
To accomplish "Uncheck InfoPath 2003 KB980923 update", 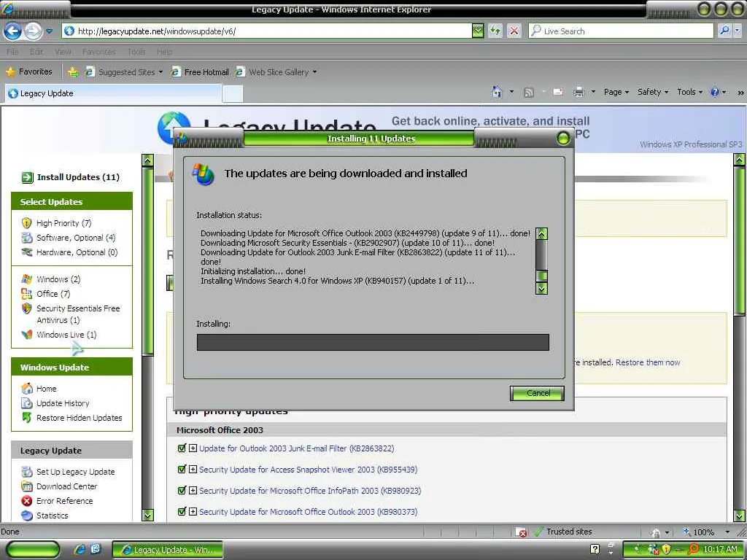I will pos(182,491).
